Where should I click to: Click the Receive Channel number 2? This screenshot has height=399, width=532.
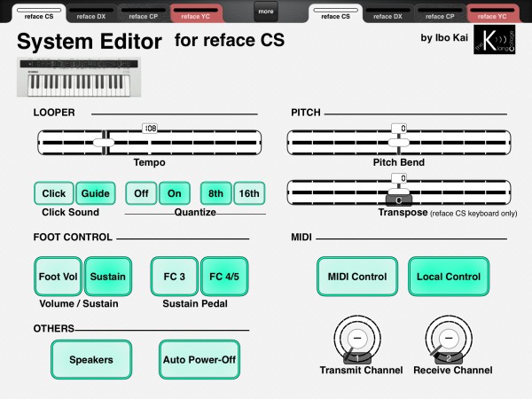click(449, 358)
